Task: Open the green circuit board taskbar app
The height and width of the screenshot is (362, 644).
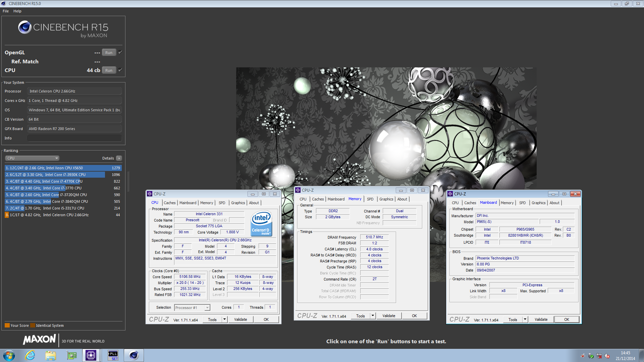Action: tap(72, 355)
